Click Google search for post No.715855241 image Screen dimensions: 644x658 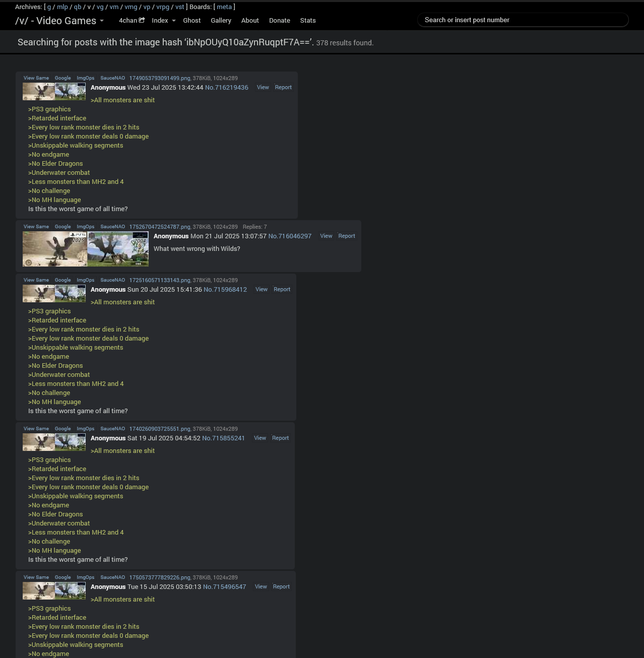[63, 429]
